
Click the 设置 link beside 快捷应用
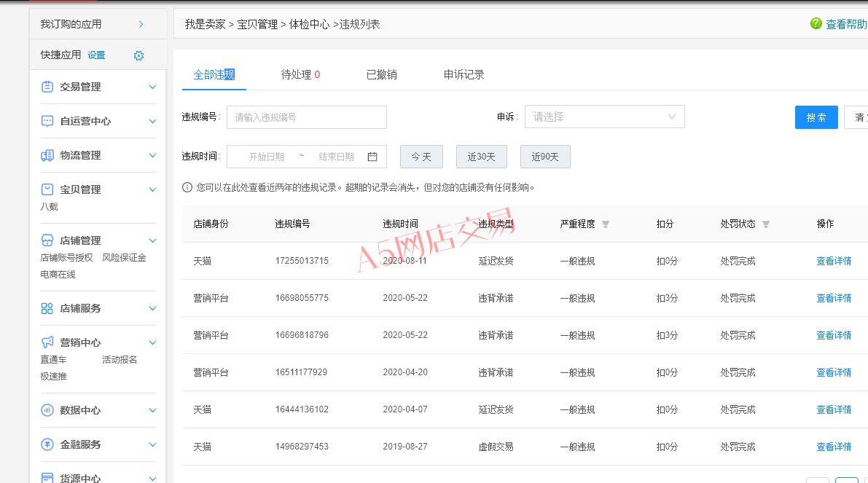[96, 55]
